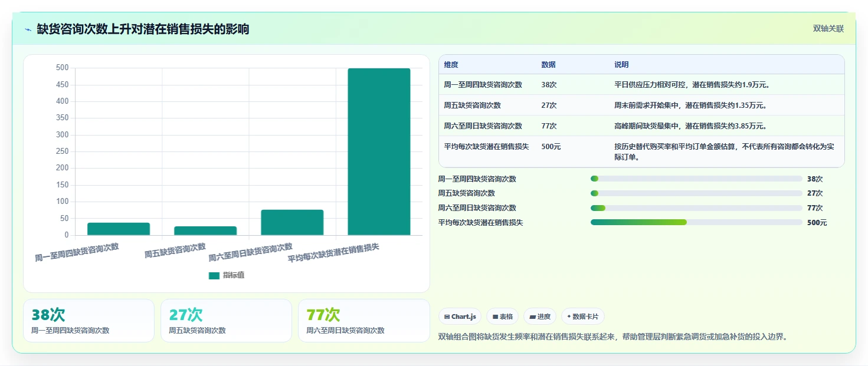Click the footer paragraph beginning 双轴组合图

click(x=613, y=337)
